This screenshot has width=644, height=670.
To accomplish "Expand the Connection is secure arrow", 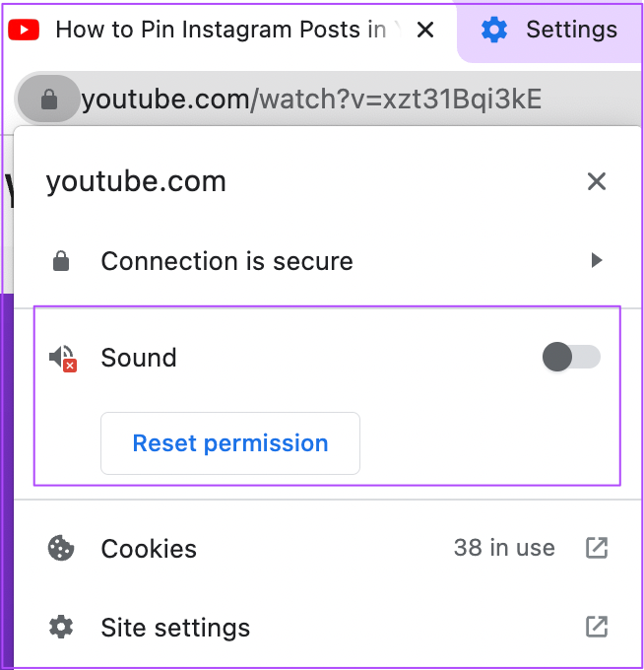I will point(597,260).
